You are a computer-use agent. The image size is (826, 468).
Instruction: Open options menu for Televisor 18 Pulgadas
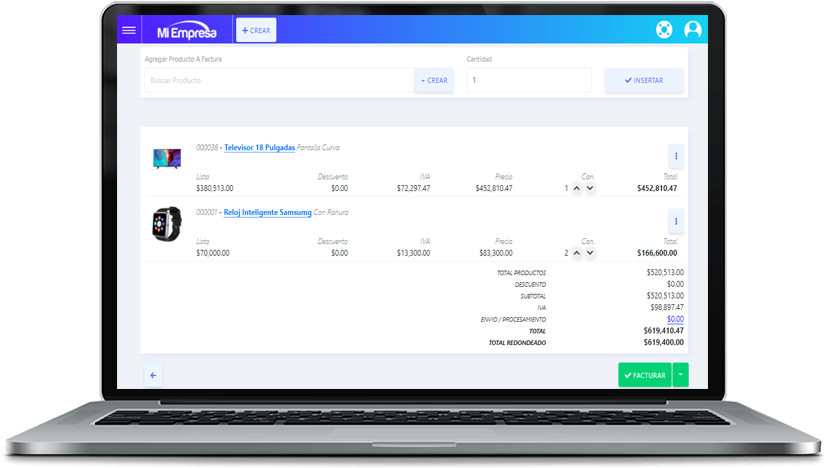[676, 155]
